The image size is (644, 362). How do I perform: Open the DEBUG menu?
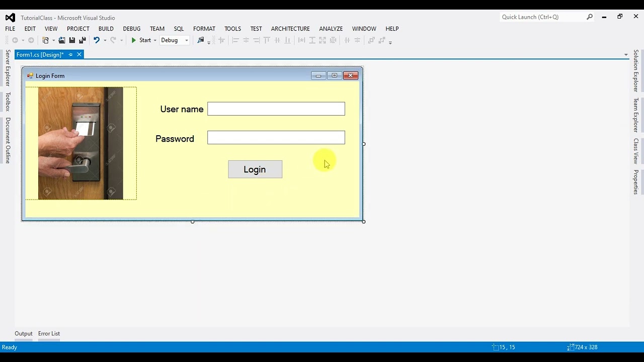131,29
